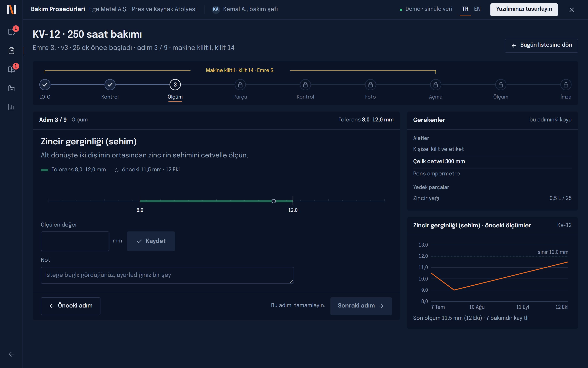Click the locked Foto step icon
The width and height of the screenshot is (588, 368).
pos(371,85)
